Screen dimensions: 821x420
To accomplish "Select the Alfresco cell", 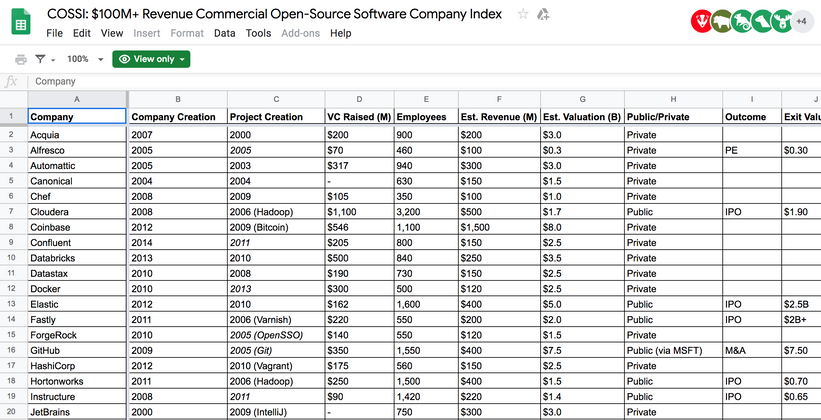I will (x=77, y=150).
